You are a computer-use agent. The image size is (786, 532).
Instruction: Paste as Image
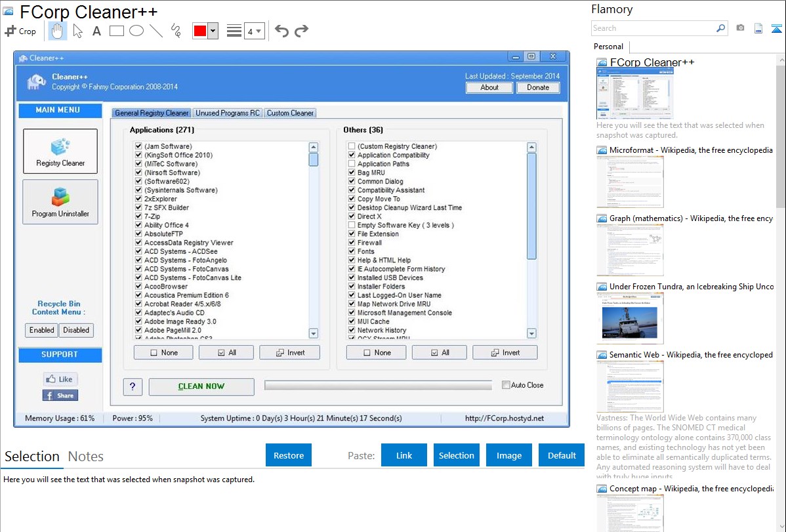(x=508, y=455)
